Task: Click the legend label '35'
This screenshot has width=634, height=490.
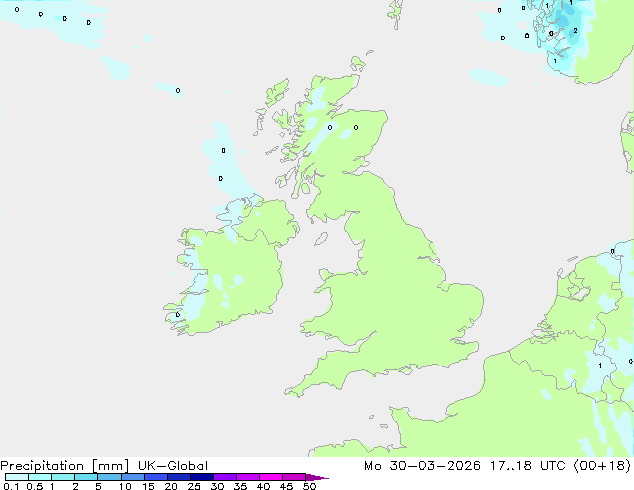Action: click(x=240, y=486)
